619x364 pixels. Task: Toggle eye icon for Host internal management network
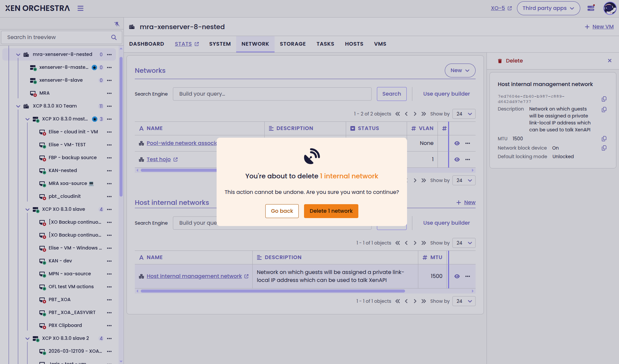(457, 276)
